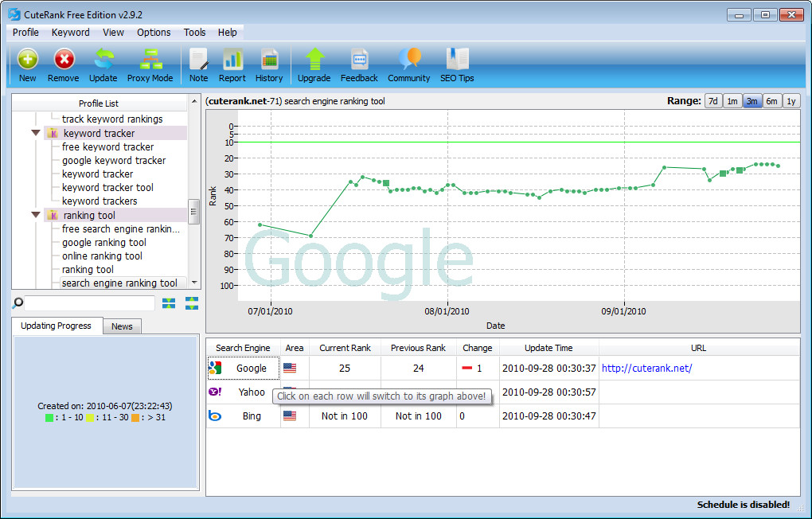
Task: Click the Bing row 'Not in 100' current rank
Action: pyautogui.click(x=345, y=416)
